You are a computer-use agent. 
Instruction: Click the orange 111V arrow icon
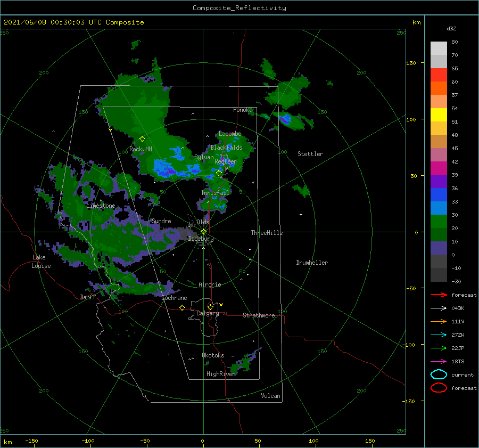click(x=439, y=321)
